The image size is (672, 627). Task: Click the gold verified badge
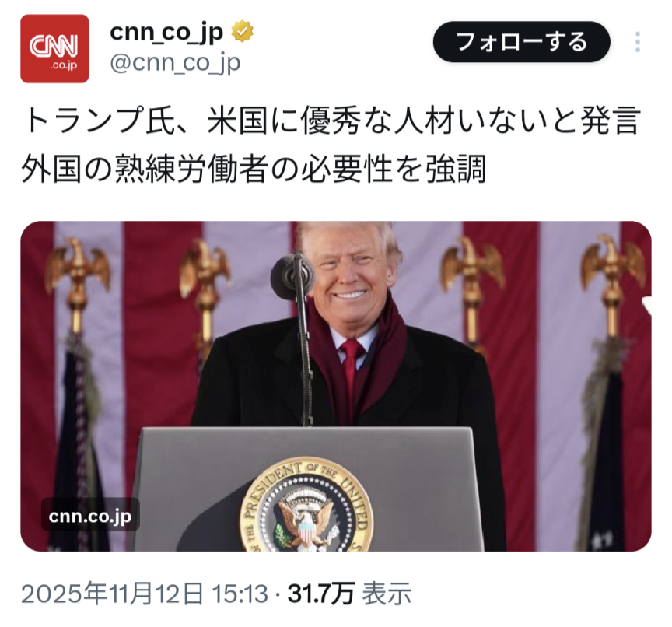click(x=243, y=32)
